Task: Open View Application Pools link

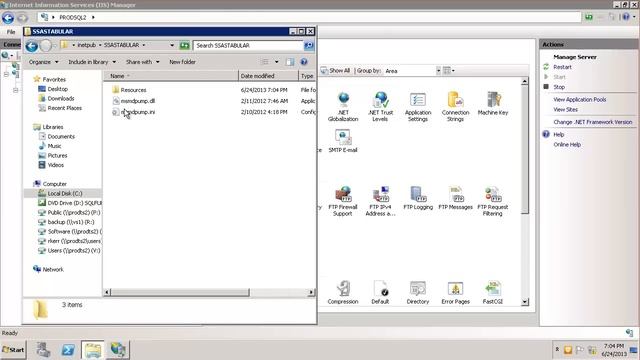Action: coord(580,100)
